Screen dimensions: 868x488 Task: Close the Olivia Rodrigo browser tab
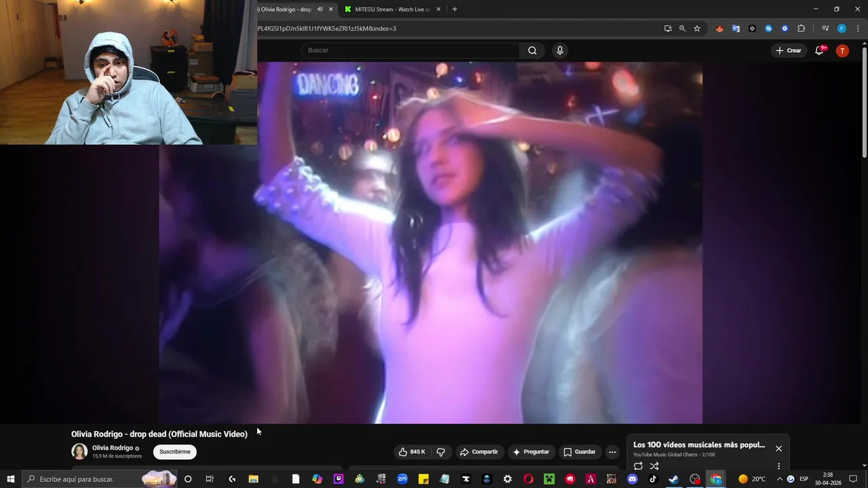click(x=331, y=9)
